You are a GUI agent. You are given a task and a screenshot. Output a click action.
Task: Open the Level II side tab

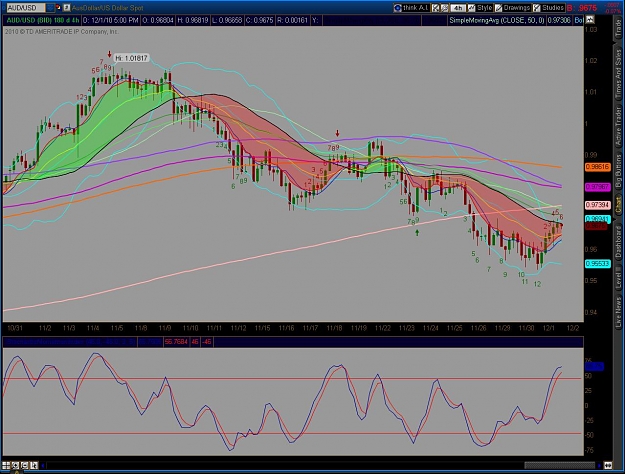coord(619,277)
